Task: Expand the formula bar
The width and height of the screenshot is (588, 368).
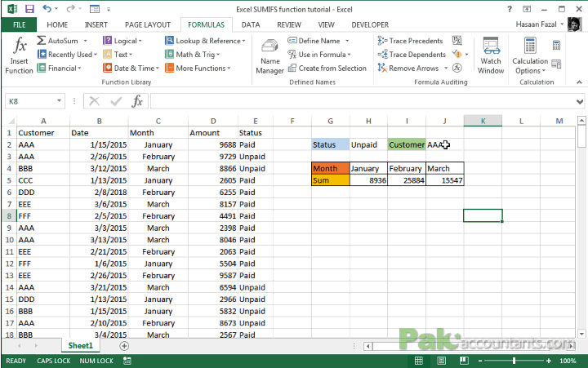Action: (580, 101)
